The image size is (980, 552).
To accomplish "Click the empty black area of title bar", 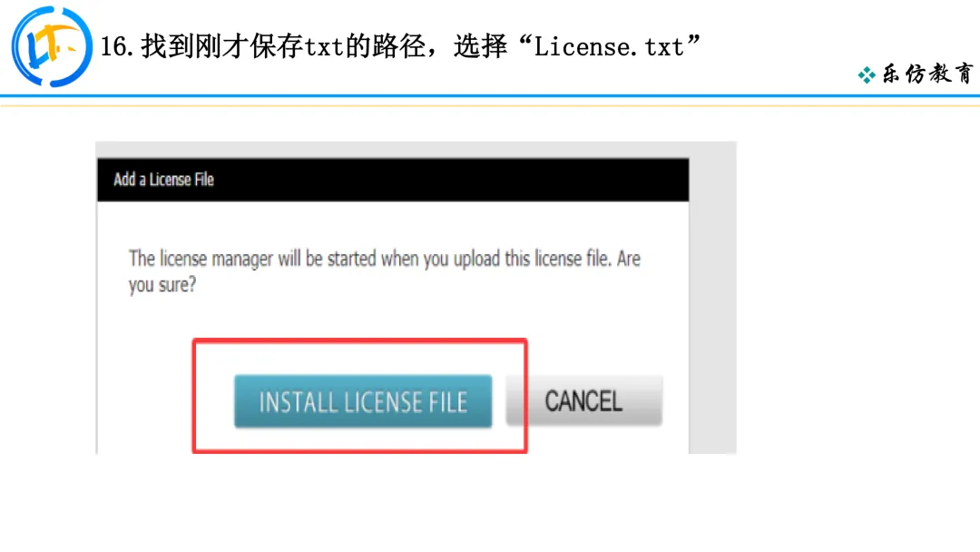I will (x=450, y=180).
